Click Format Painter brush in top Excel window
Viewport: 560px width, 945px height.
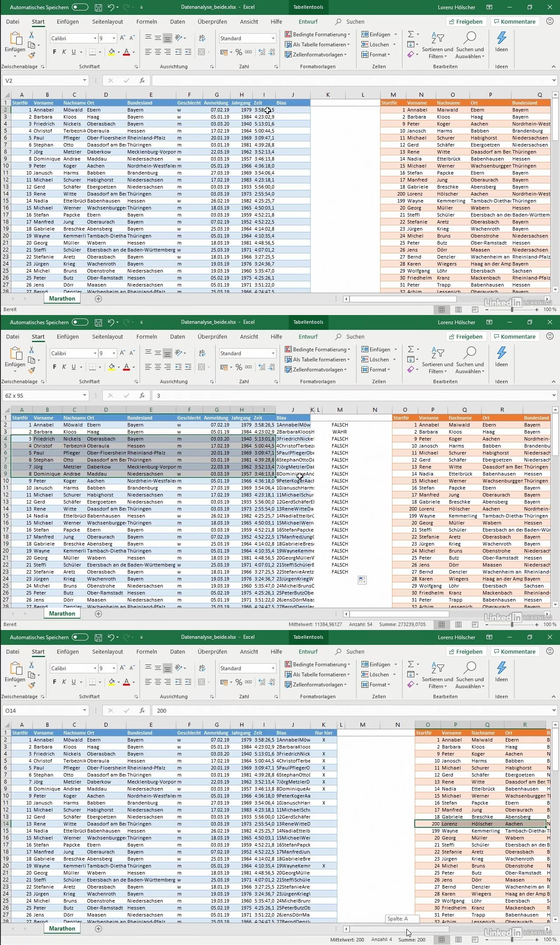31,56
